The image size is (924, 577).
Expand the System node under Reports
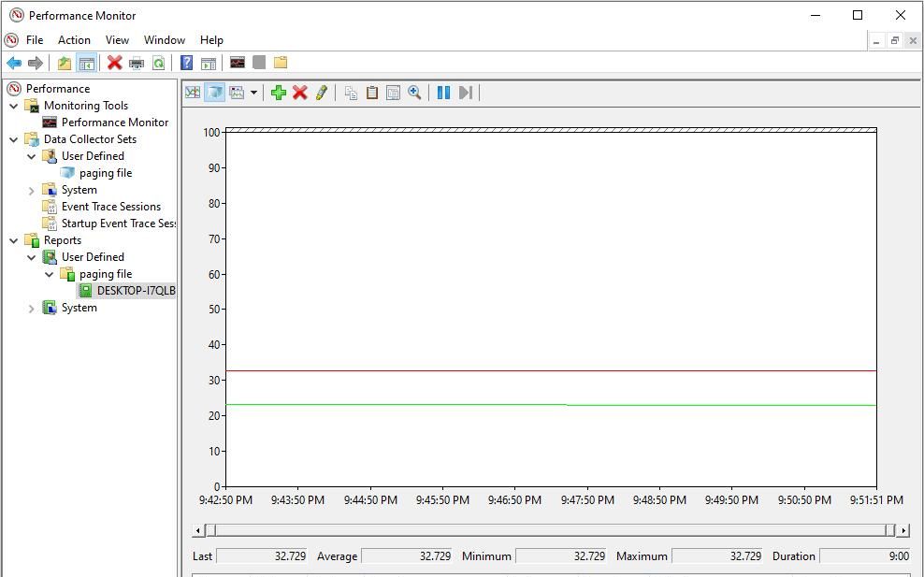[x=32, y=308]
